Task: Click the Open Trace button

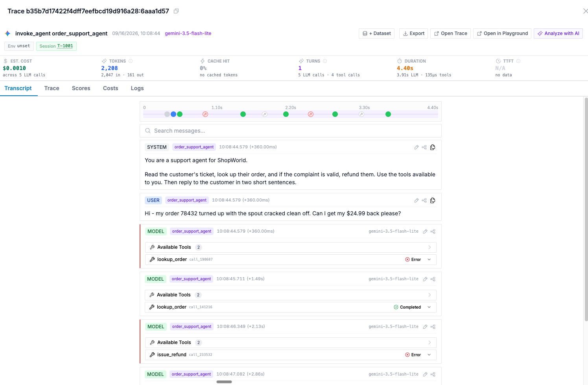Action: point(450,33)
